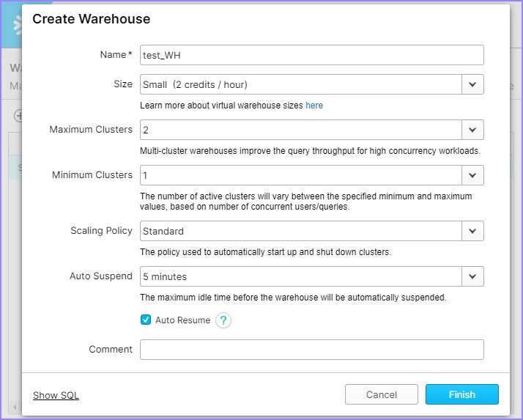This screenshot has height=420, width=523.
Task: Select the Small size combo box field
Action: 300,84
